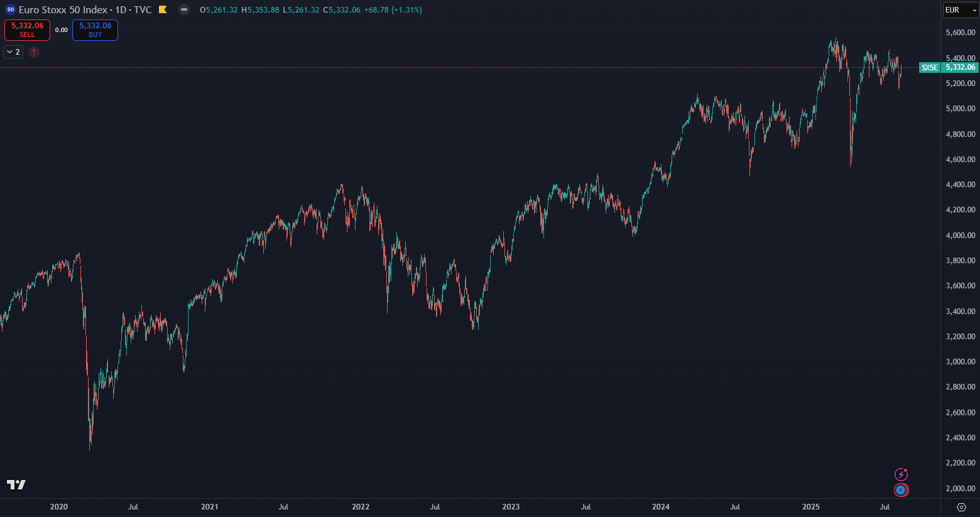Viewport: 980px width, 517px height.
Task: Click the purple lightning bolt icon
Action: click(x=901, y=474)
